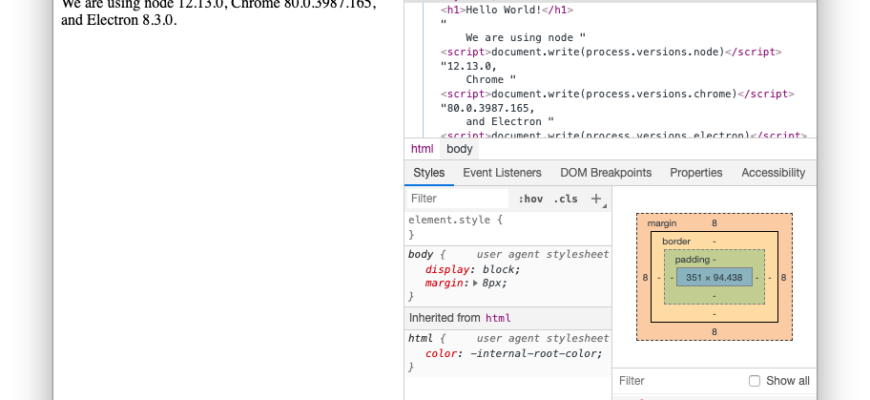
Task: Switch to the Properties tab
Action: 696,173
